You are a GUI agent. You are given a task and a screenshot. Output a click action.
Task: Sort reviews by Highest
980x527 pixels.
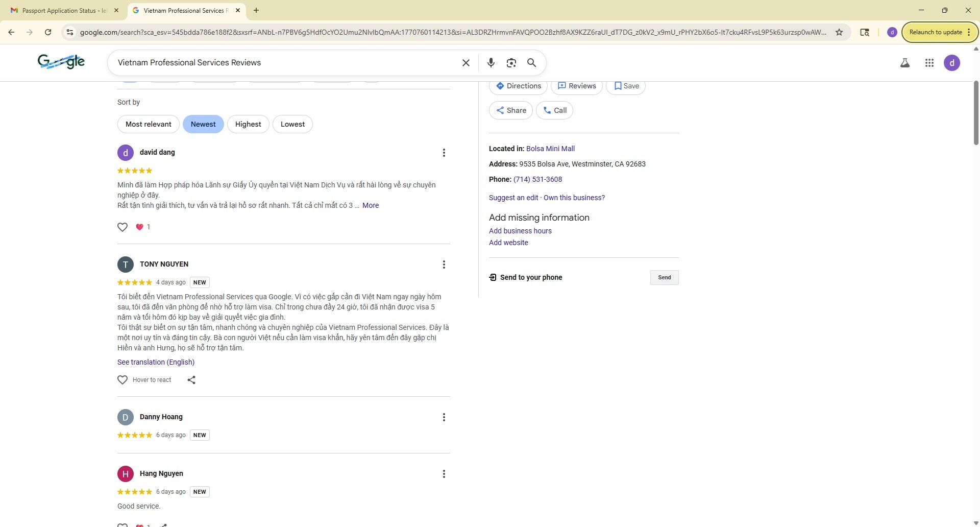pos(248,124)
